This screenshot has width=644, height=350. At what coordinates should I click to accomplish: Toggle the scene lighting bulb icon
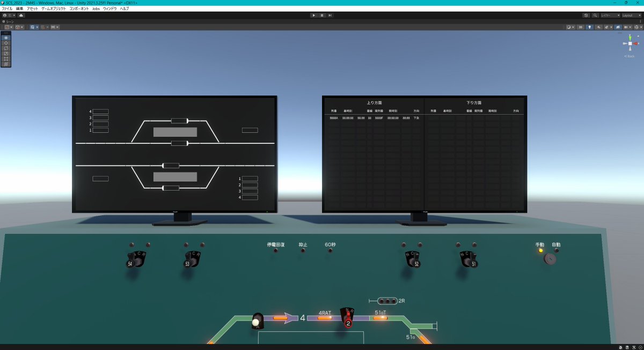click(590, 27)
